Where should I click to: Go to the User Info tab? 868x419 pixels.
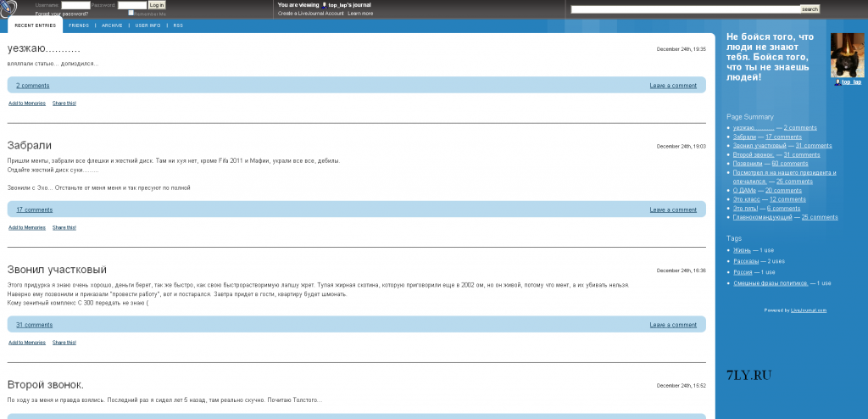147,25
